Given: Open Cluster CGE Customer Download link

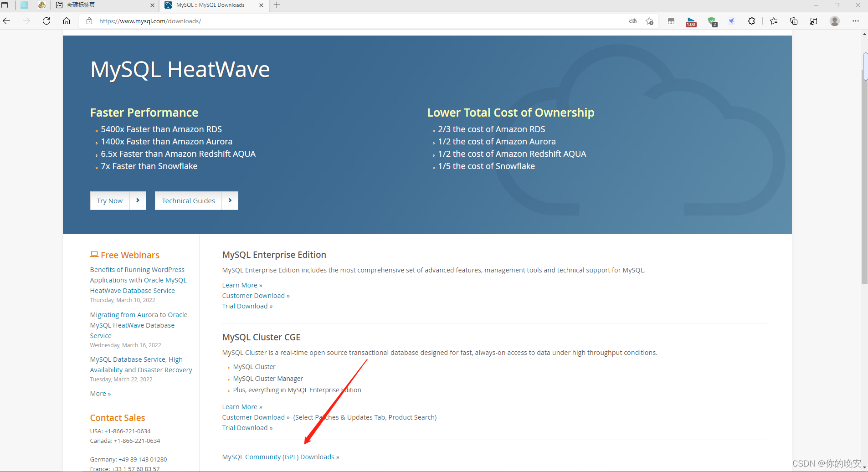Looking at the screenshot, I should 256,417.
